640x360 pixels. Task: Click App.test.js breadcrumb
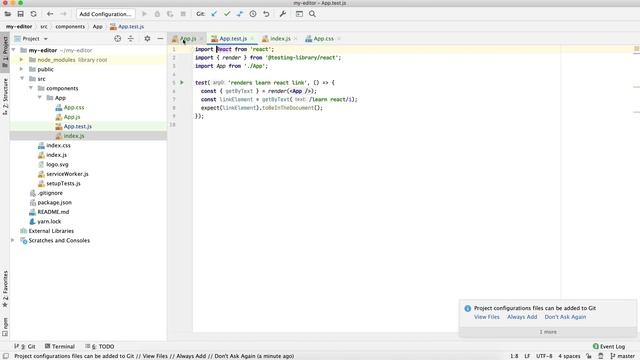point(127,27)
